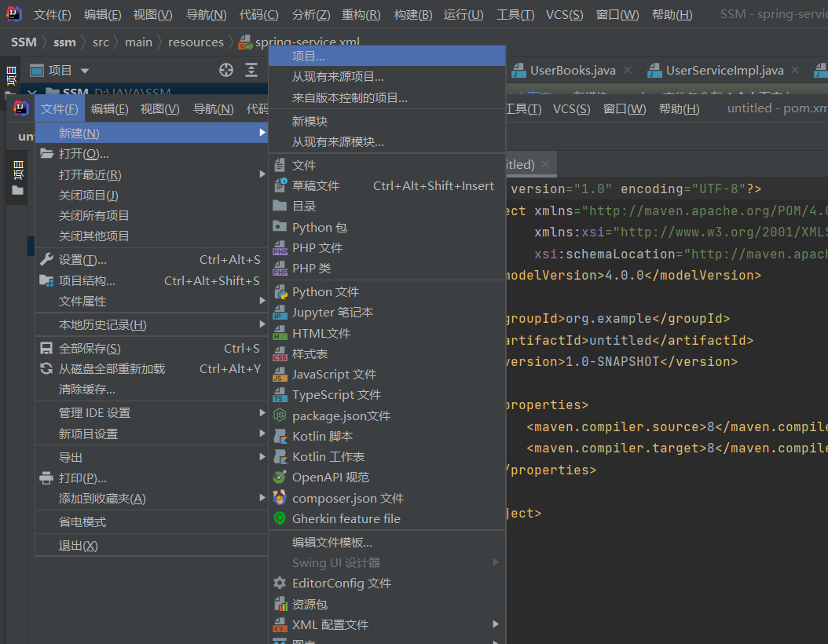
Task: Create a PHP 文件
Action: tap(387, 248)
